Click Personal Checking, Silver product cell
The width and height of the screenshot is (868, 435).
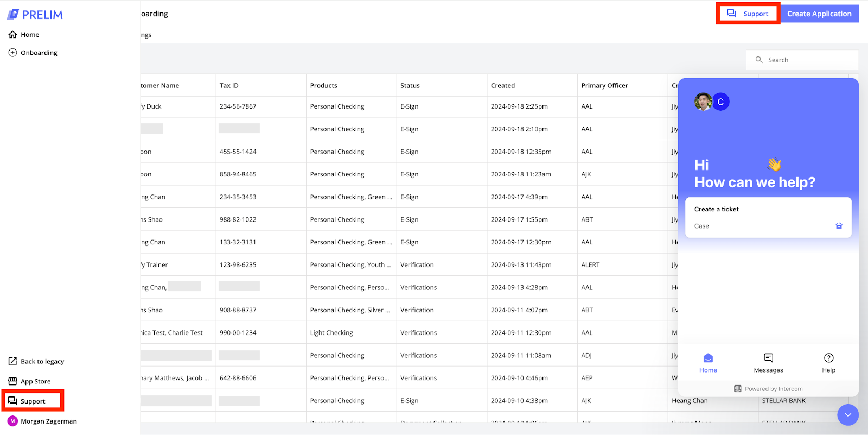350,310
